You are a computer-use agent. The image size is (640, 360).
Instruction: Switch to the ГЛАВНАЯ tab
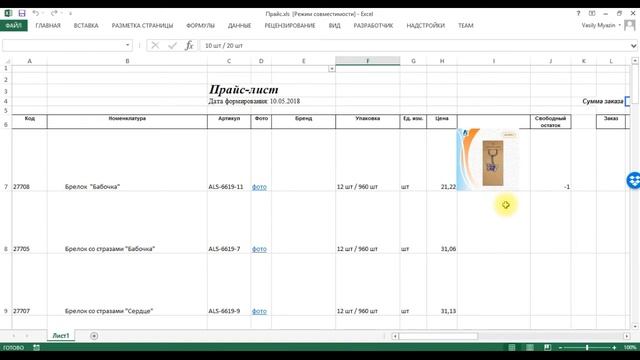click(x=48, y=25)
